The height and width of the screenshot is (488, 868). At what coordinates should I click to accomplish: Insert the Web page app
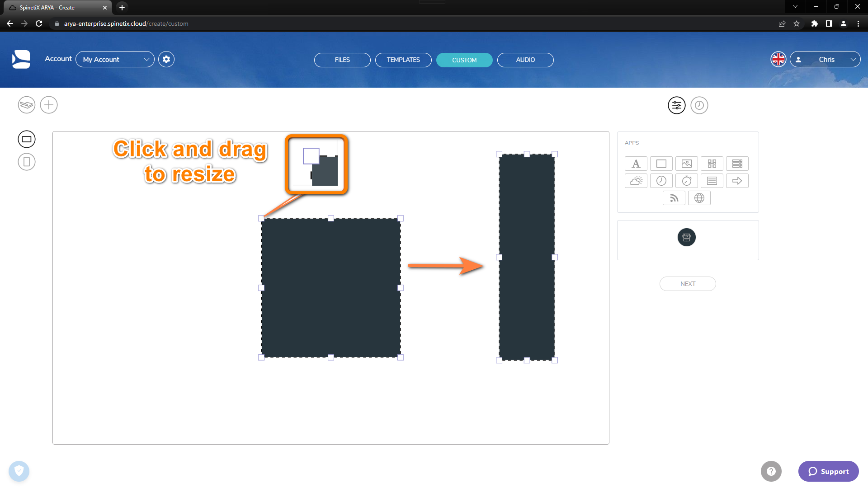[x=699, y=198]
